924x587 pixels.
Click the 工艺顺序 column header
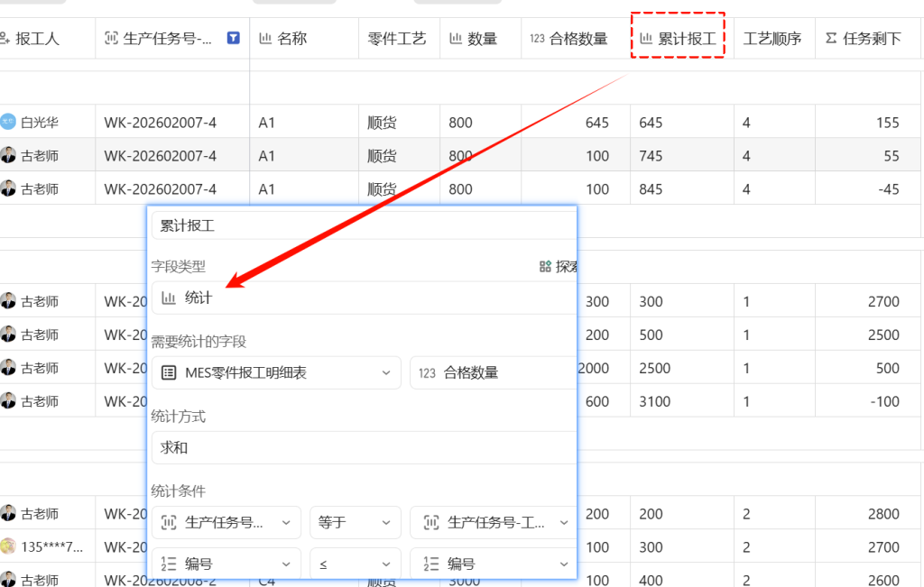click(774, 38)
